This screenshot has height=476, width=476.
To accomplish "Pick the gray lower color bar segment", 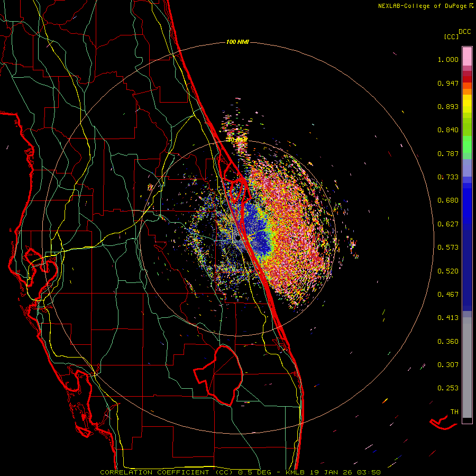I will (x=467, y=368).
